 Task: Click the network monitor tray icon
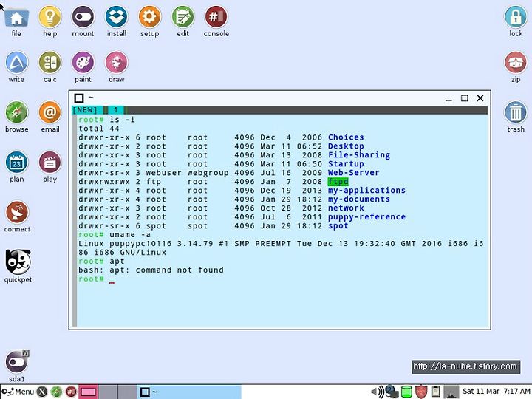click(392, 392)
